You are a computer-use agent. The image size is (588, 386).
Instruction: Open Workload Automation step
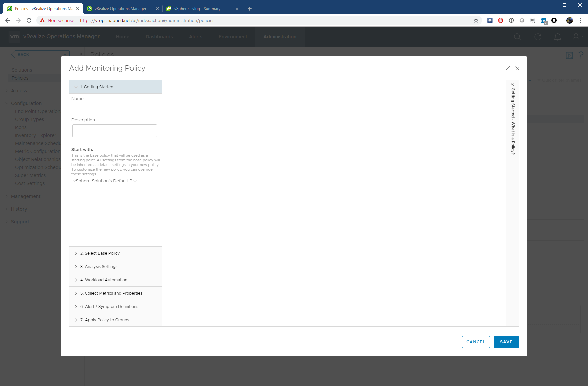tap(103, 280)
